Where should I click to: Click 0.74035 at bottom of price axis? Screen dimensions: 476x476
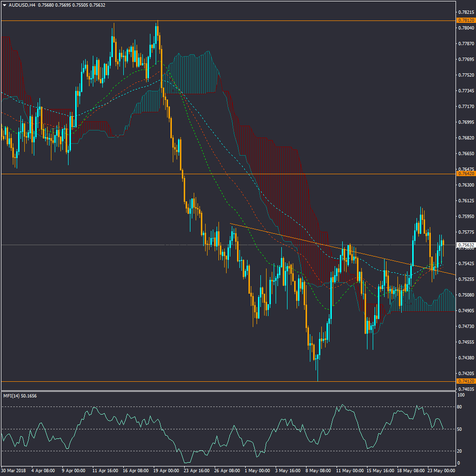tap(466, 389)
